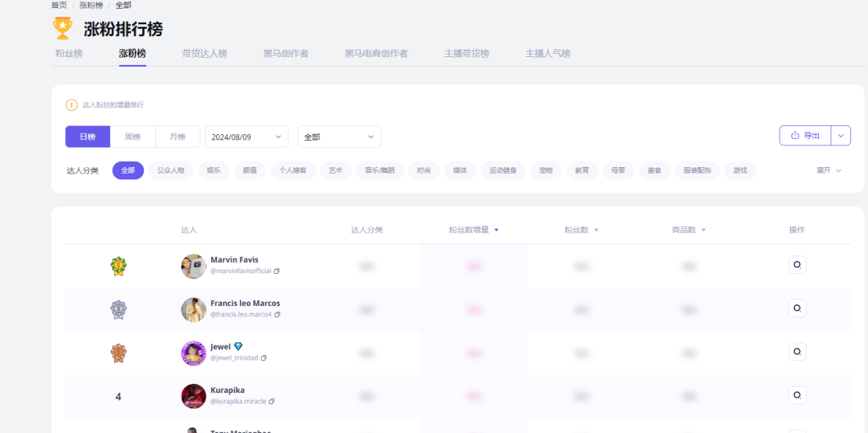Copy the @marvinfavisofficial handle via copy icon
Viewport: 868px width, 433px height.
coord(276,271)
